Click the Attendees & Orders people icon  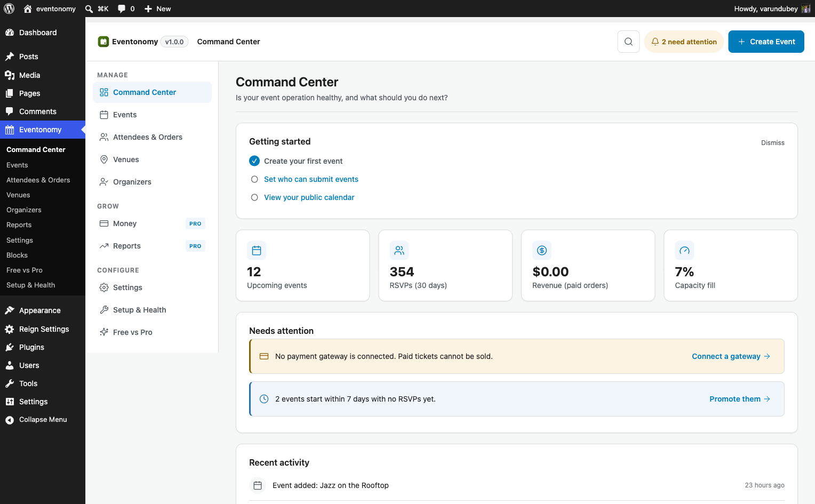[104, 137]
